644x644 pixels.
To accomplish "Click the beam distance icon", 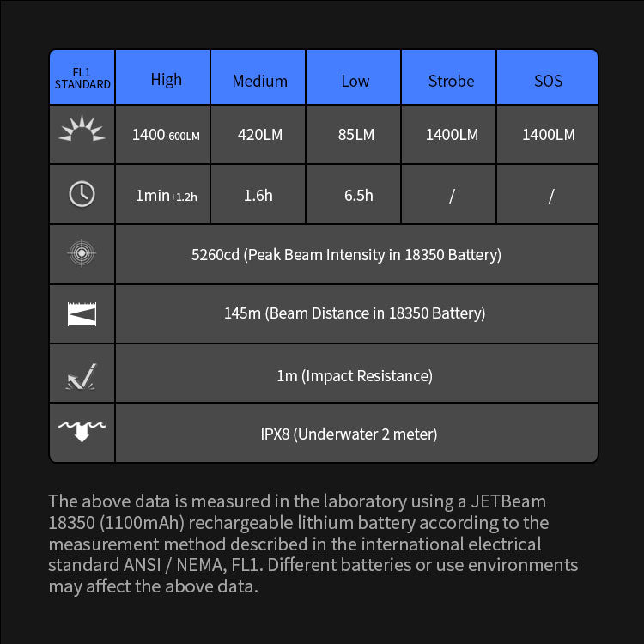I will click(x=82, y=313).
